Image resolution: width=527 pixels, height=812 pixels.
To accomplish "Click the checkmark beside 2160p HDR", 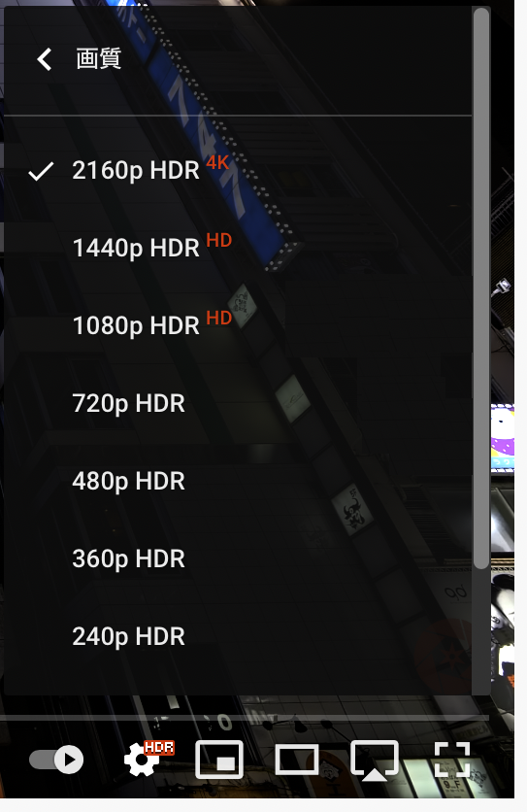I will coord(41,171).
